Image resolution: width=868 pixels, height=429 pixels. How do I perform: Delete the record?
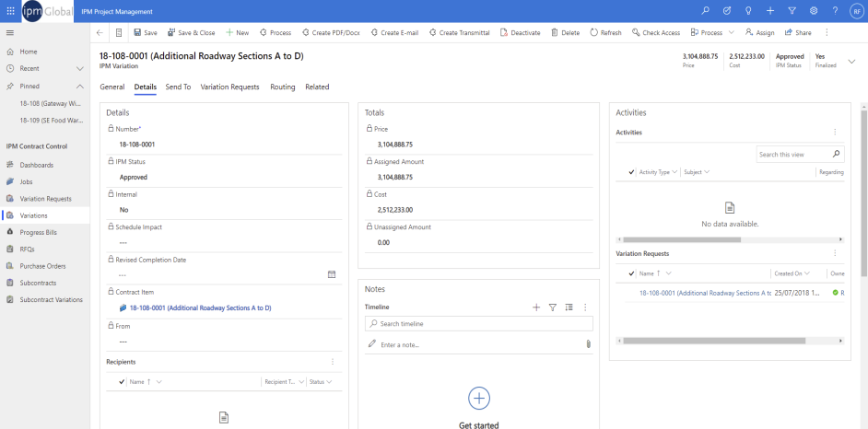pyautogui.click(x=565, y=32)
